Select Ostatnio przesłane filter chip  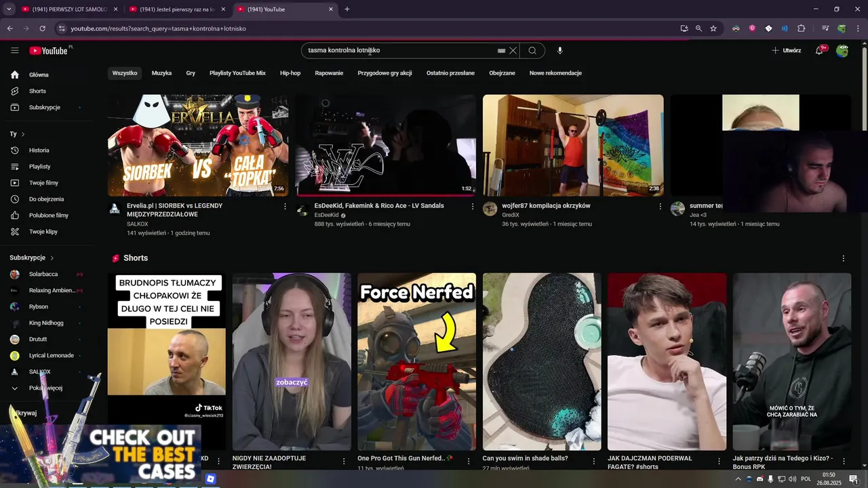[450, 73]
